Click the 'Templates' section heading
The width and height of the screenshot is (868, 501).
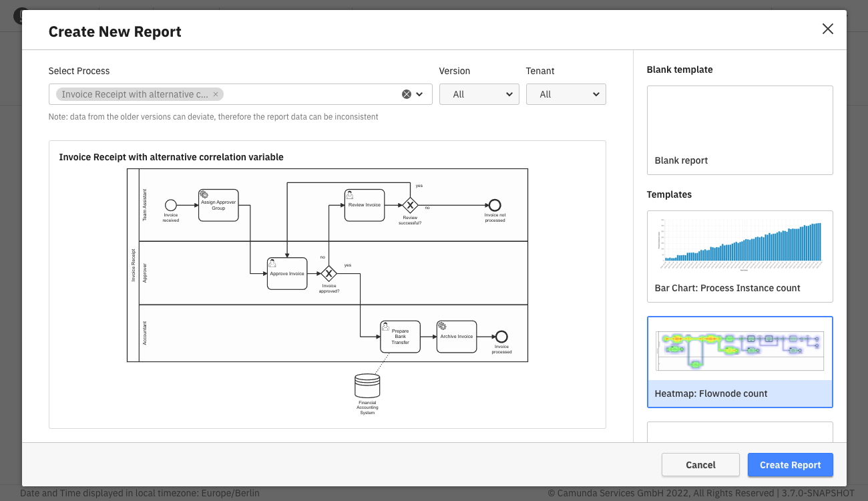[669, 194]
